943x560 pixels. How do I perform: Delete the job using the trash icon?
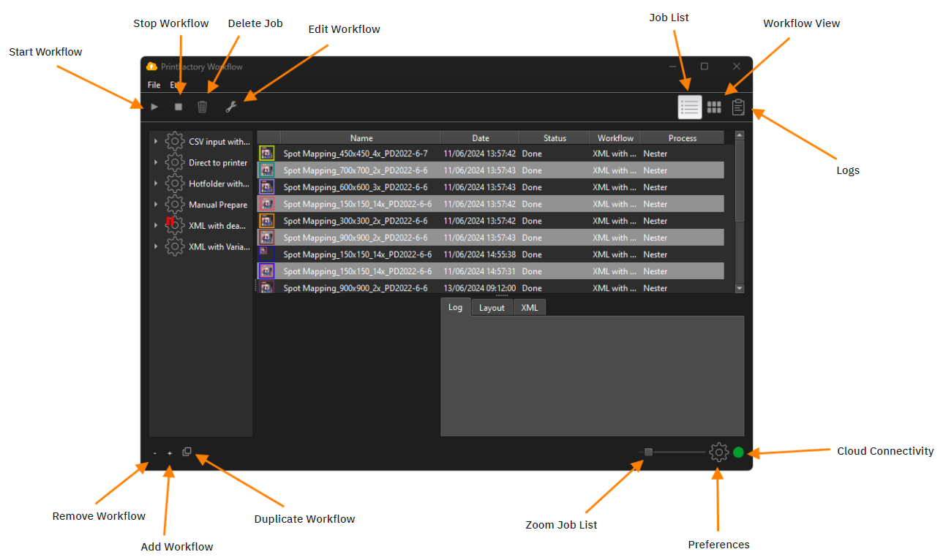coord(203,107)
